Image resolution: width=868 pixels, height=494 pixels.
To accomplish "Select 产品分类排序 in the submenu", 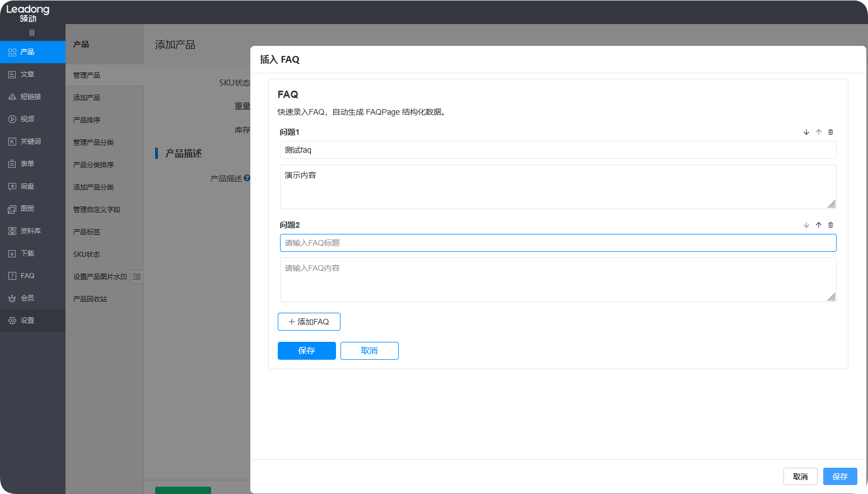I will coord(105,164).
